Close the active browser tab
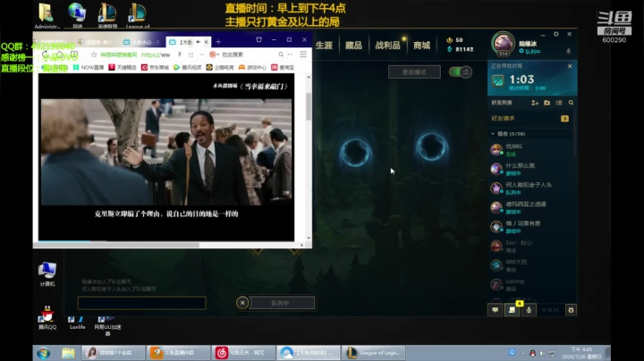This screenshot has width=644, height=361. click(207, 42)
